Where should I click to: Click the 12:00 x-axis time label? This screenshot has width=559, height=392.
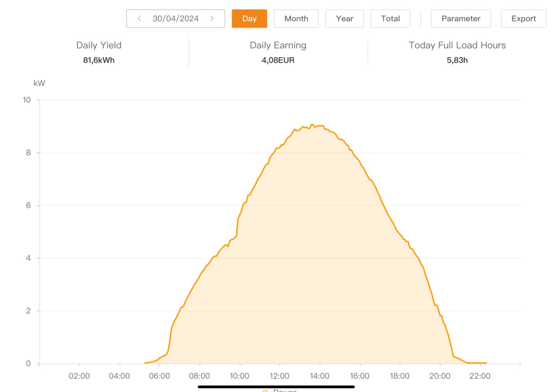(279, 376)
